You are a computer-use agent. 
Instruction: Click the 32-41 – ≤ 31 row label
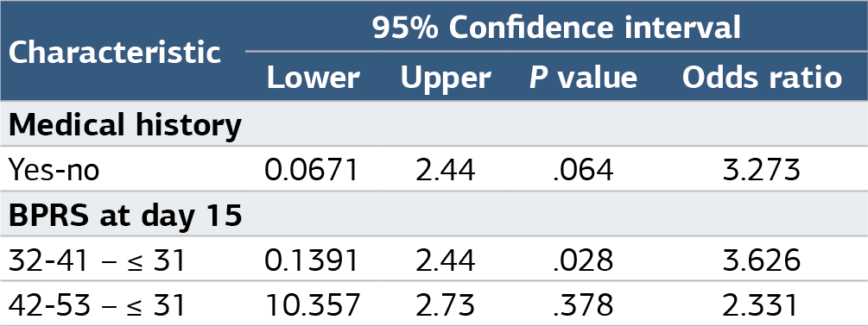tap(96, 260)
